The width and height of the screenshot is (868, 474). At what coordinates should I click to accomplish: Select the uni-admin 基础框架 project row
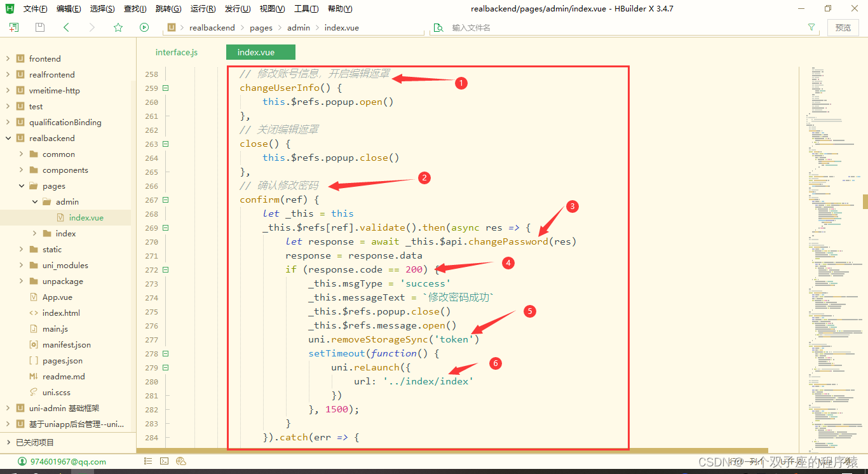[65, 408]
